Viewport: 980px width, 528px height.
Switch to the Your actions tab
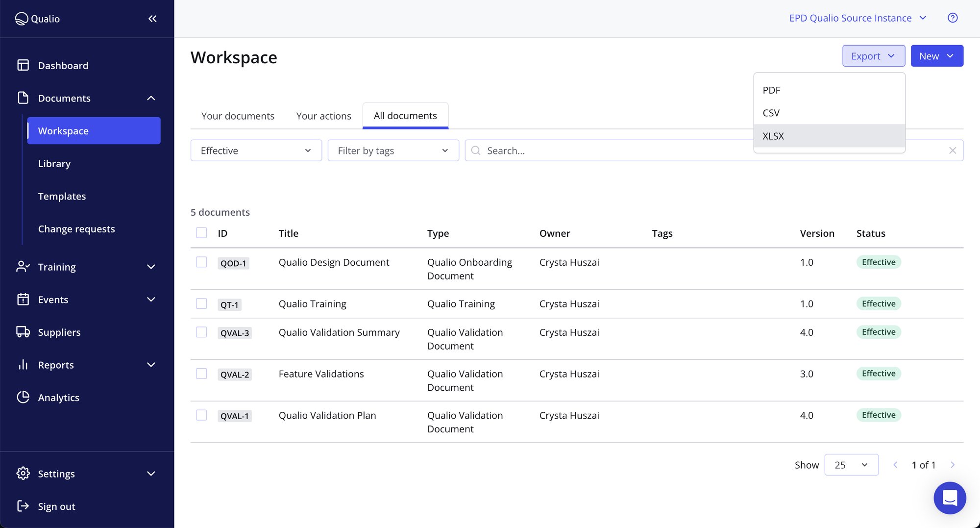coord(323,116)
